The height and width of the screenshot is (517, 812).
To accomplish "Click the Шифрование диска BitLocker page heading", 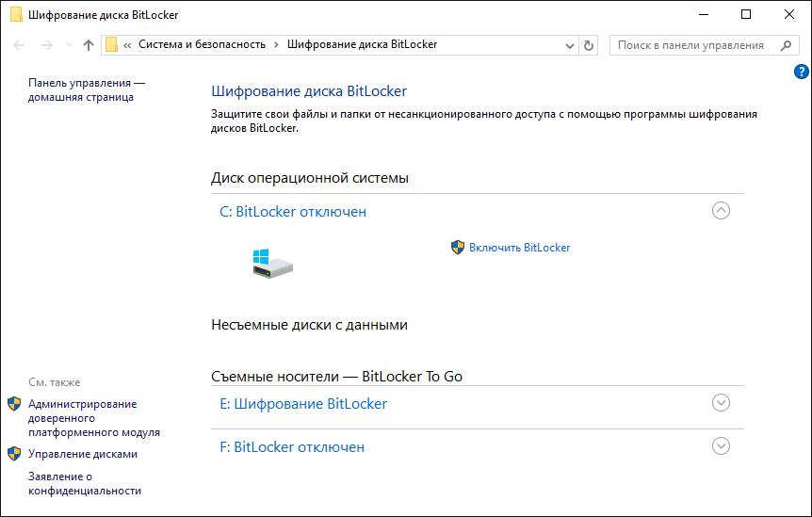I will click(x=309, y=91).
